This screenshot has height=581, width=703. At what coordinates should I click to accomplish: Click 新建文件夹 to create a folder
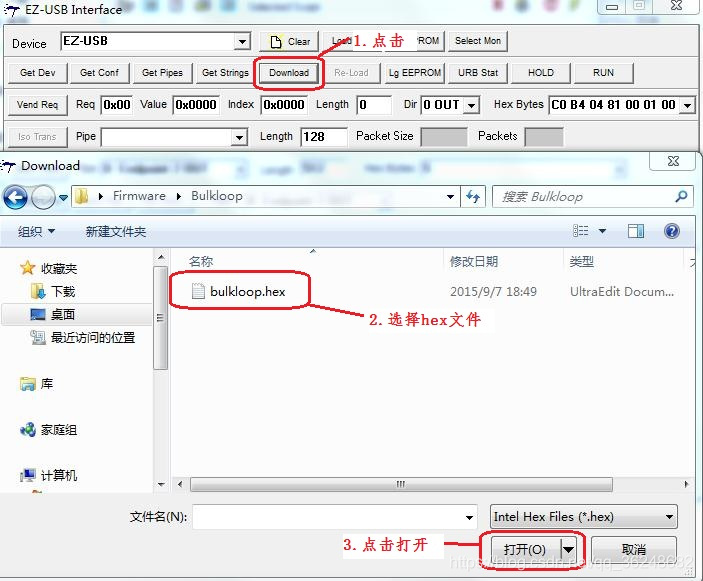click(116, 232)
